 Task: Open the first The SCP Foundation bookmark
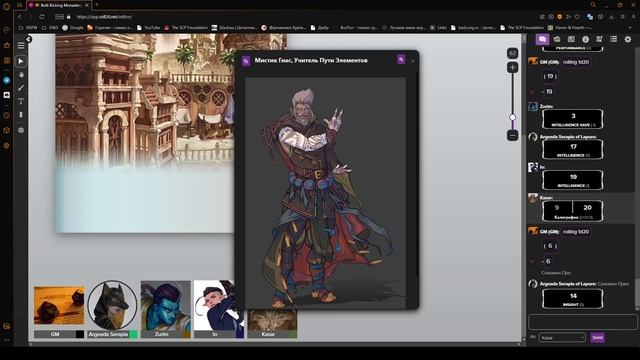(x=186, y=28)
